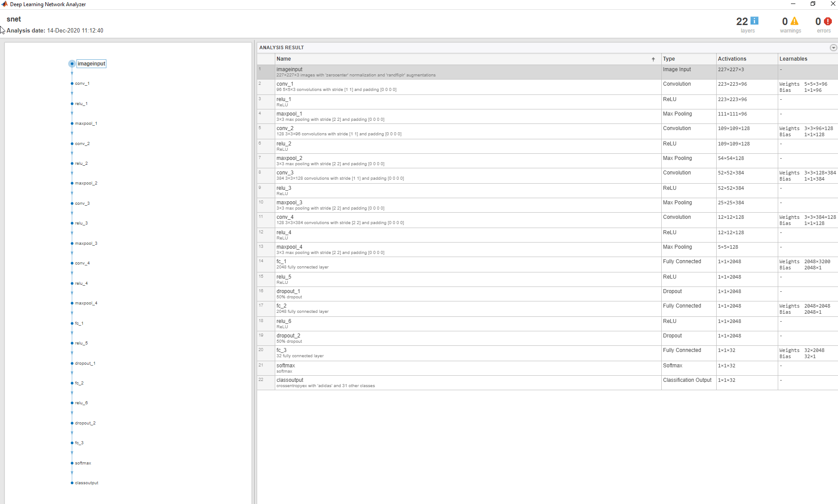Click the errors red icon

pos(828,21)
